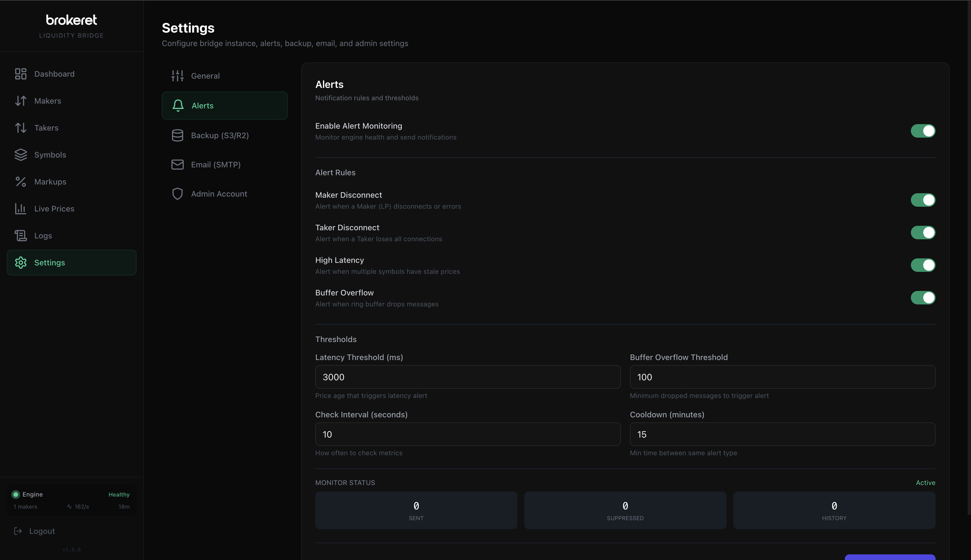Open the Dashboard from the sidebar icon
The height and width of the screenshot is (560, 971).
21,74
